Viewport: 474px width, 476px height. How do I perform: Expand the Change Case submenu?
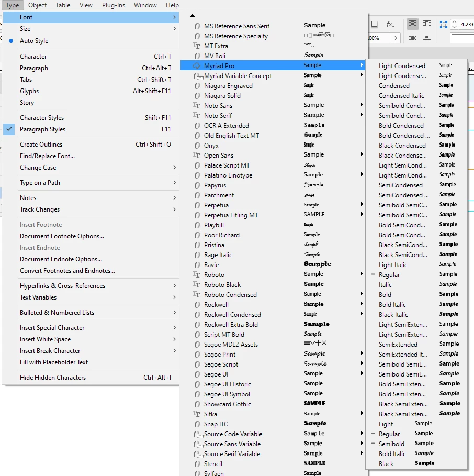point(91,168)
